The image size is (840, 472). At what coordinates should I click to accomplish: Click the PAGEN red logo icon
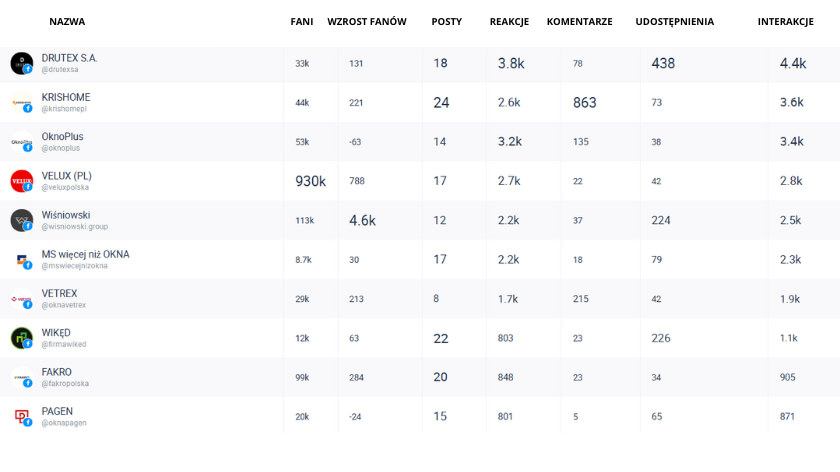coord(21,417)
